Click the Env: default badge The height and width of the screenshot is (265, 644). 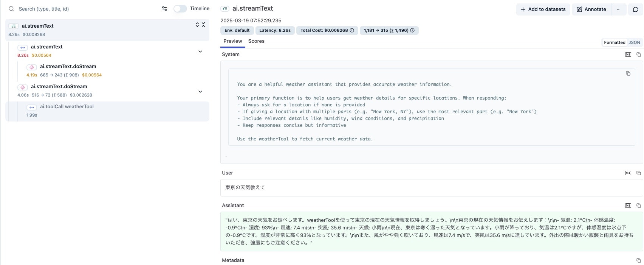point(237,30)
